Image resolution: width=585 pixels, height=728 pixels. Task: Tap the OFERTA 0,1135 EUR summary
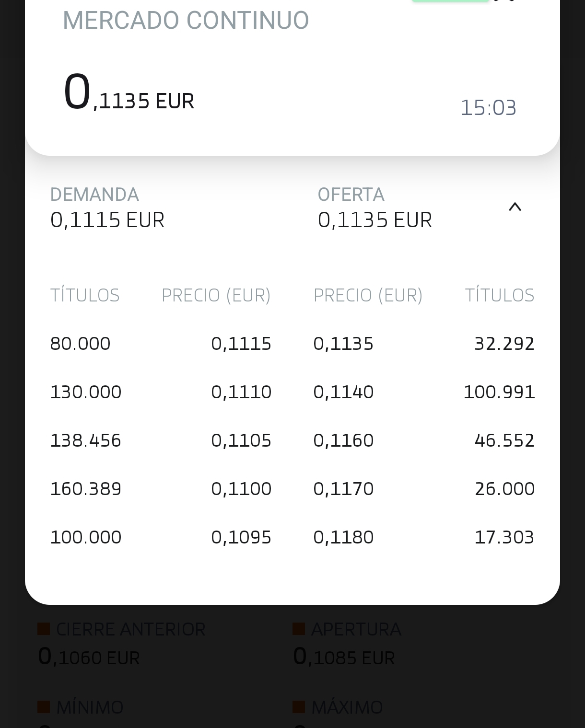tap(374, 208)
